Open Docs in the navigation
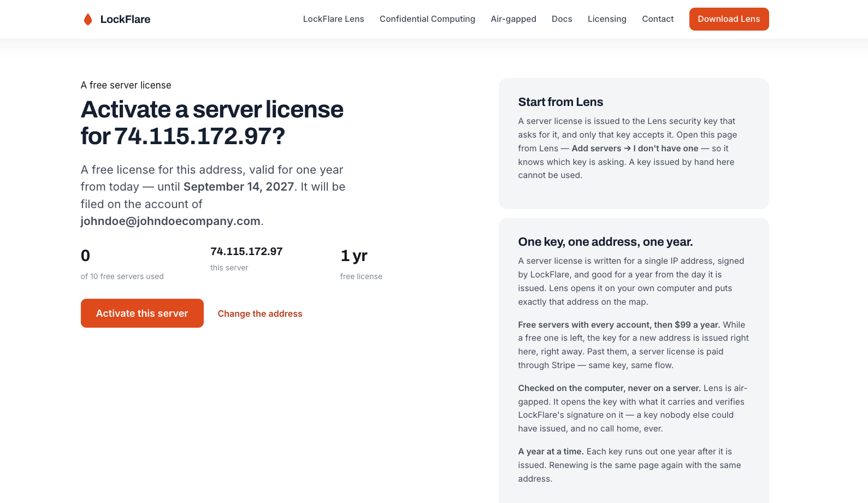 [x=562, y=19]
